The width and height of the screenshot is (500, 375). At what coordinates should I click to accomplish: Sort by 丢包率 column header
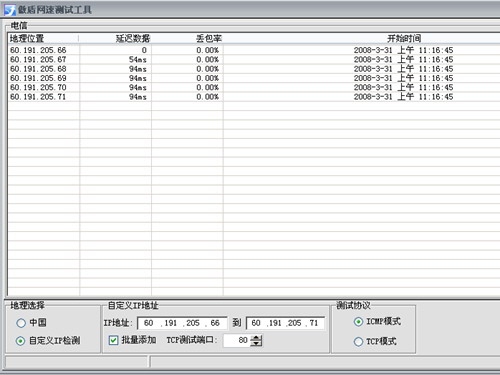click(187, 38)
